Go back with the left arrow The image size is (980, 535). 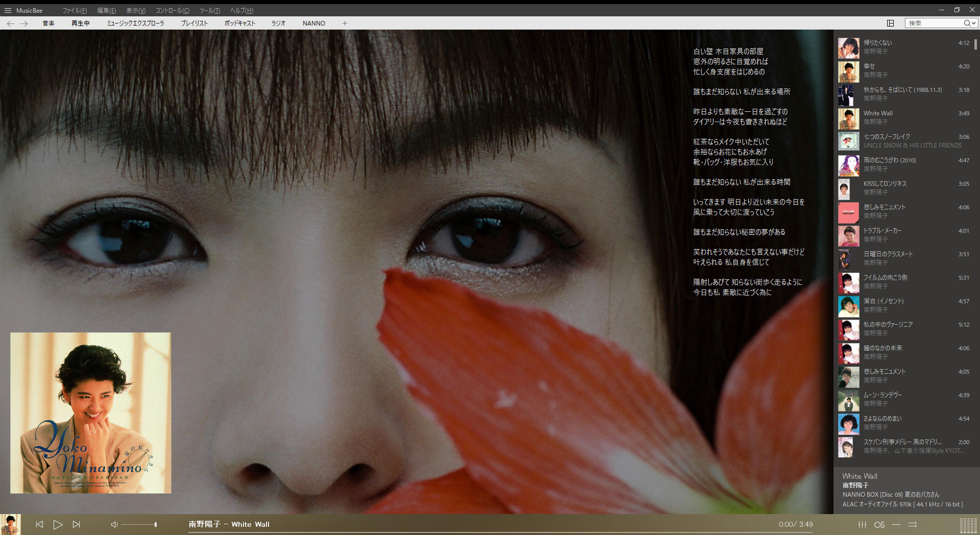[x=11, y=23]
